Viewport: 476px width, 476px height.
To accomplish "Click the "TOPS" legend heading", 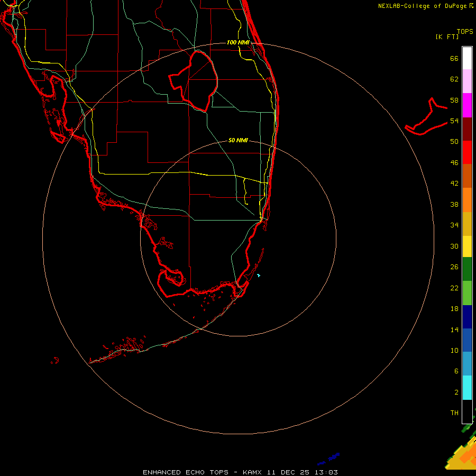I will (465, 31).
